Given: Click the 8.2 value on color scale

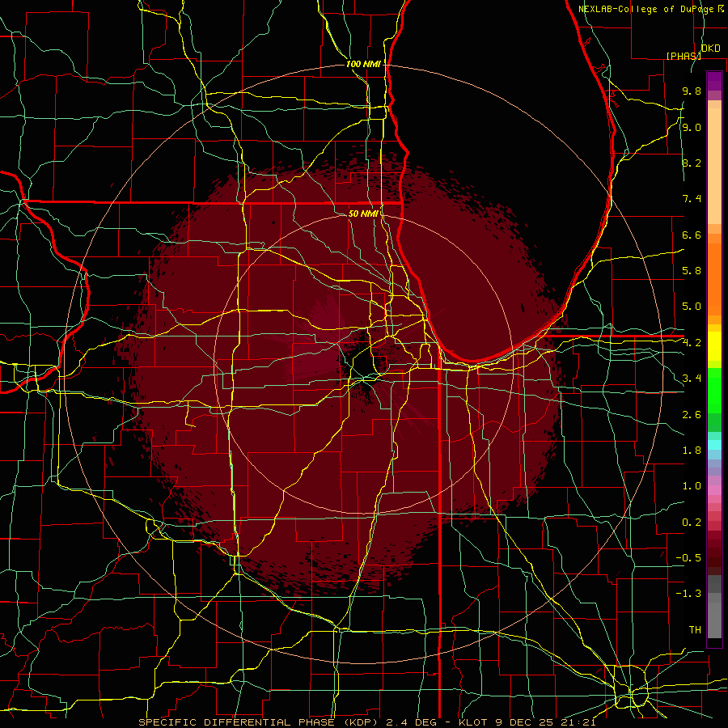Looking at the screenshot, I should (692, 163).
